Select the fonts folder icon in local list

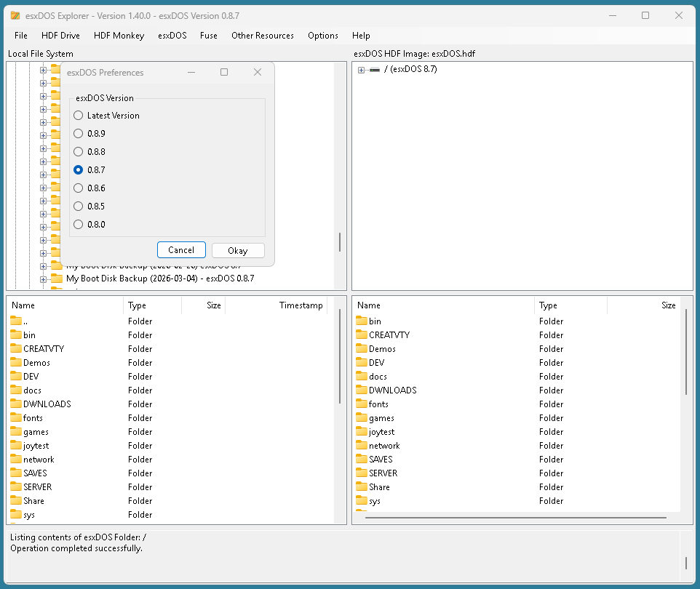click(16, 417)
